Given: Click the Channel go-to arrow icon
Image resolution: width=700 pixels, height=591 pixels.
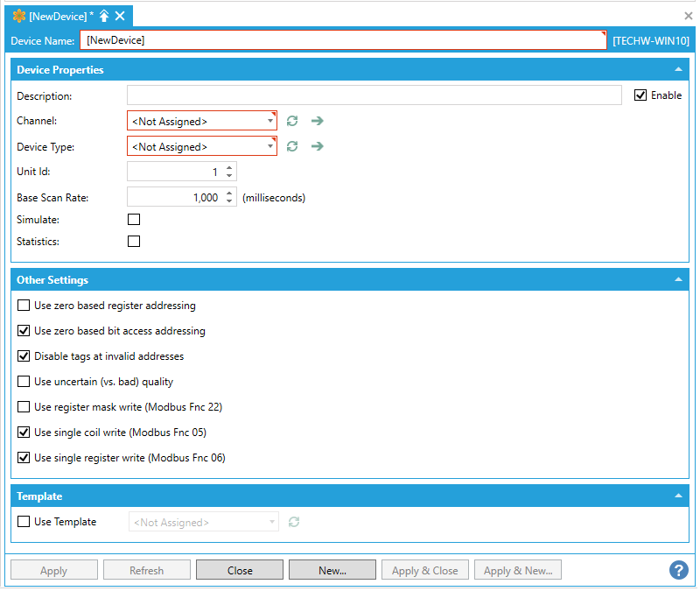Looking at the screenshot, I should click(x=317, y=121).
